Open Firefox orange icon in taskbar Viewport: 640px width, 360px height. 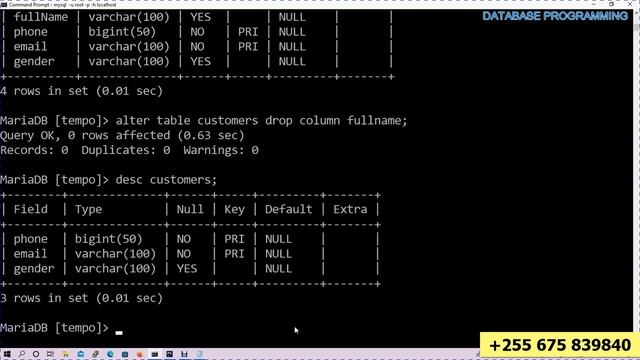(140, 354)
